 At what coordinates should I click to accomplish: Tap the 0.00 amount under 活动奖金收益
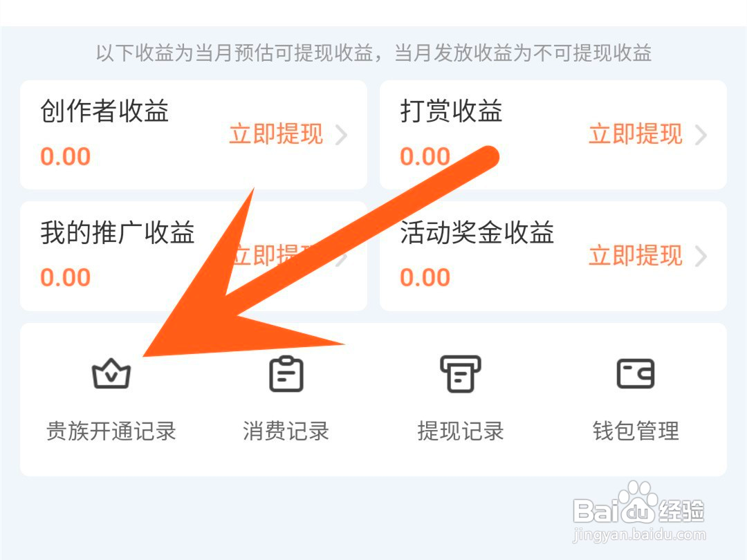click(x=425, y=278)
